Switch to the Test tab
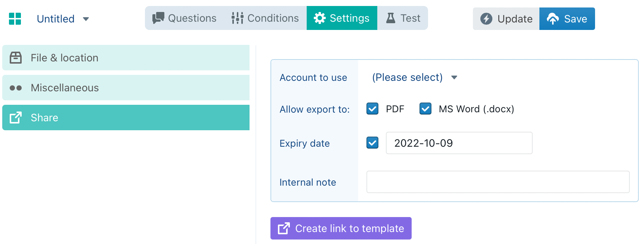The image size is (644, 244). pyautogui.click(x=403, y=18)
